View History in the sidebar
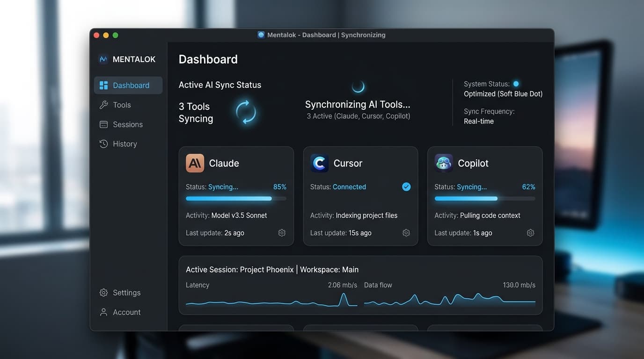 [x=128, y=144]
